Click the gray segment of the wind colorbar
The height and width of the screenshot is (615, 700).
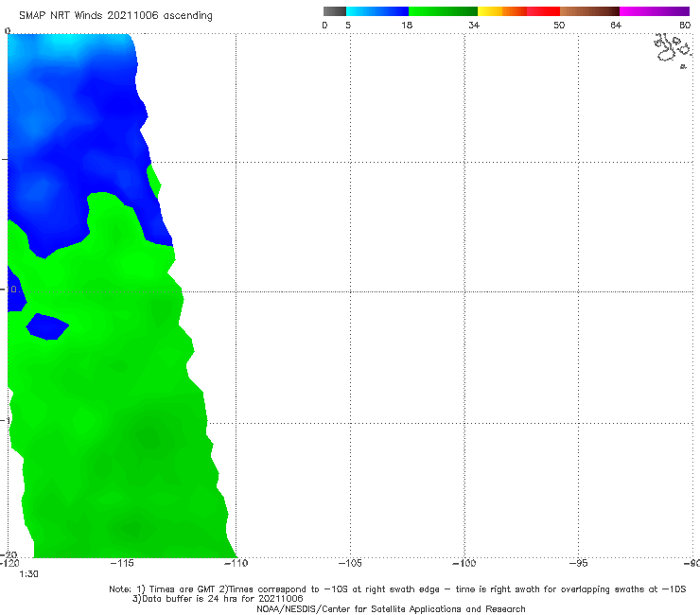tap(335, 11)
